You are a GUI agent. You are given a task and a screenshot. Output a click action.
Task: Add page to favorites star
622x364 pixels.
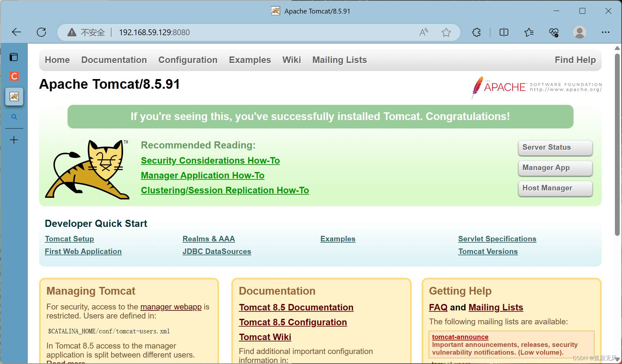(446, 32)
